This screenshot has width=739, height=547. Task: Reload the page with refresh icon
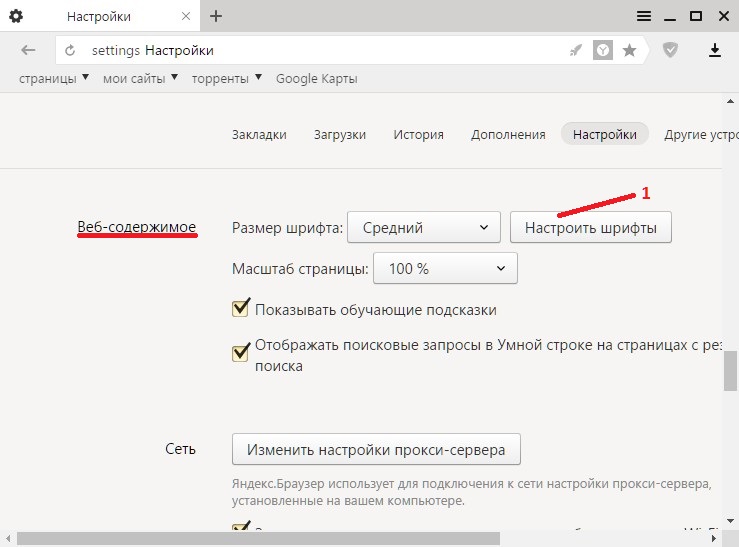pyautogui.click(x=70, y=50)
